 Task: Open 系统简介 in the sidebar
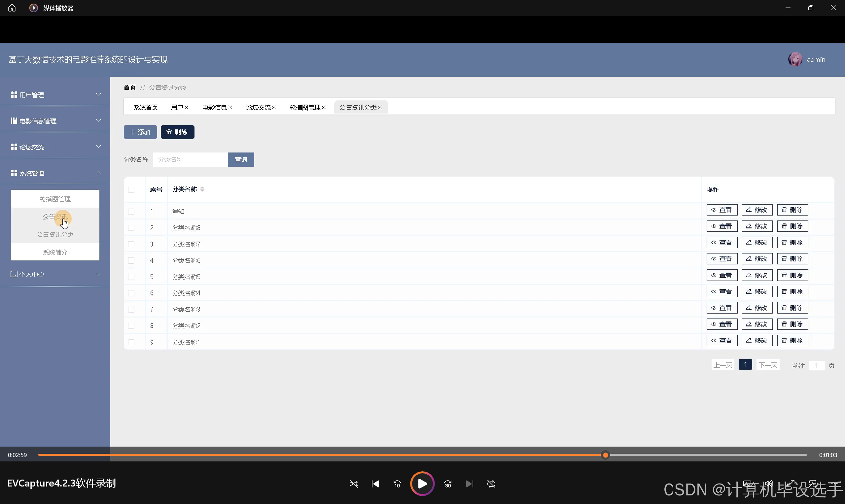click(55, 252)
